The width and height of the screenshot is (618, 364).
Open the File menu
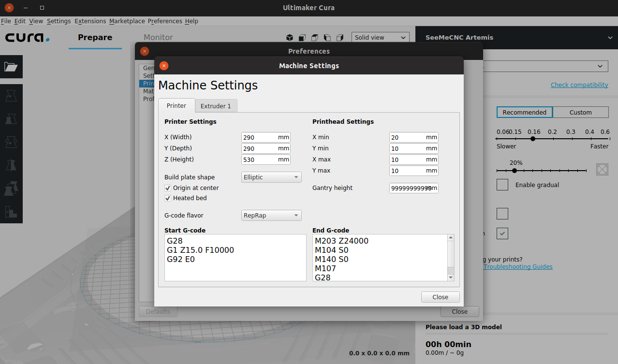tap(6, 21)
